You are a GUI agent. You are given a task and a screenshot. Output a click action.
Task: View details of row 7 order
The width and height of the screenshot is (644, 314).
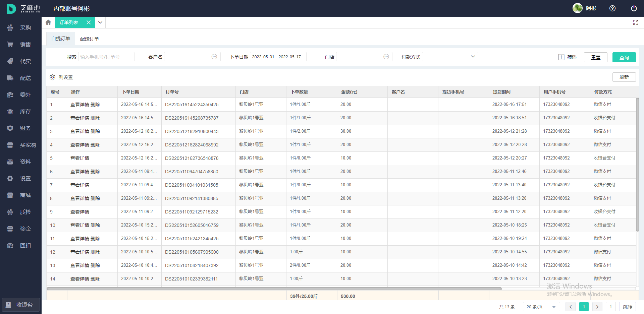[80, 185]
